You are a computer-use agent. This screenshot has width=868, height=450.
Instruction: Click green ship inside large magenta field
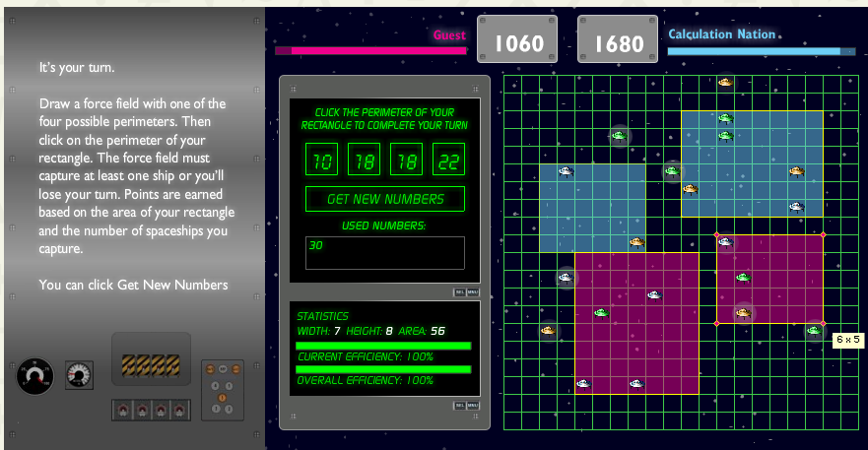click(x=602, y=313)
